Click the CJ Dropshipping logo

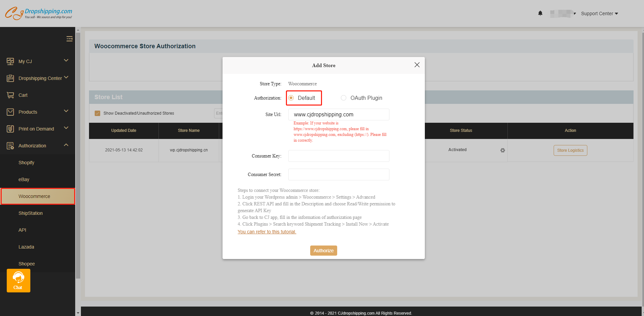(38, 13)
